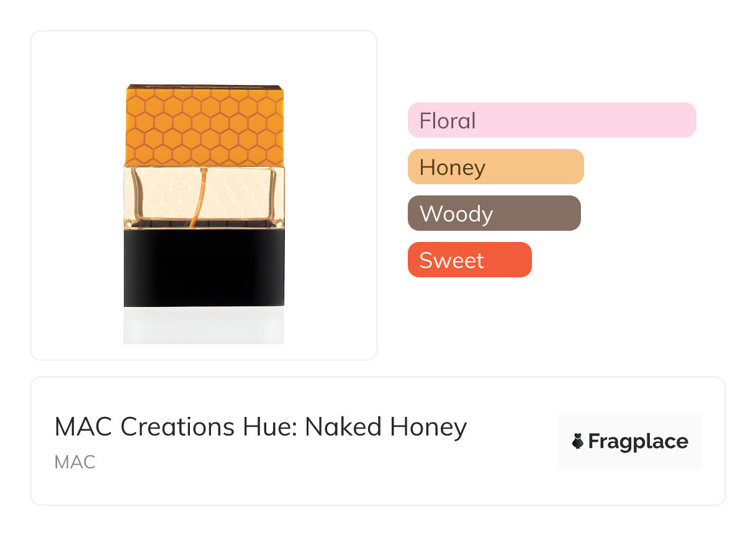Screen dimensions: 756x536
Task: Click the word "Floral" in the accord list
Action: 448,120
